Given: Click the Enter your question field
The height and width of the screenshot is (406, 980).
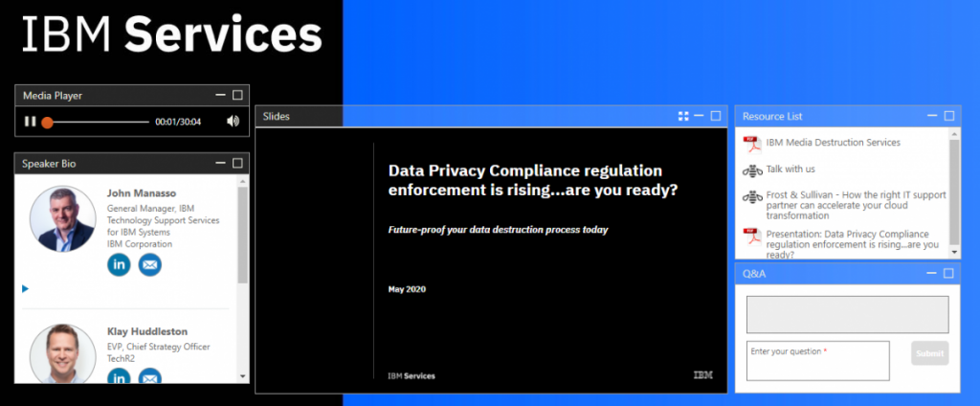Looking at the screenshot, I should point(817,360).
